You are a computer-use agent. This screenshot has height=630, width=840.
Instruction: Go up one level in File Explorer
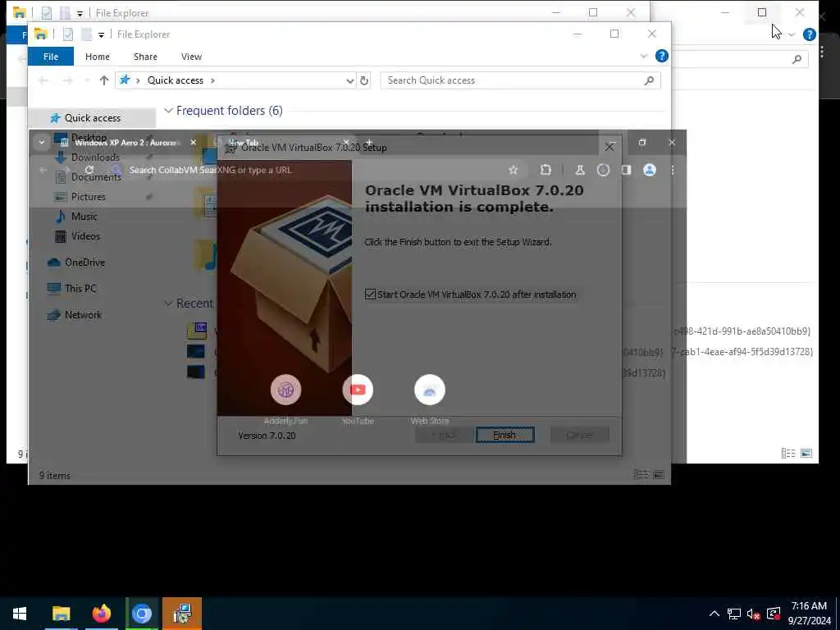pyautogui.click(x=104, y=80)
